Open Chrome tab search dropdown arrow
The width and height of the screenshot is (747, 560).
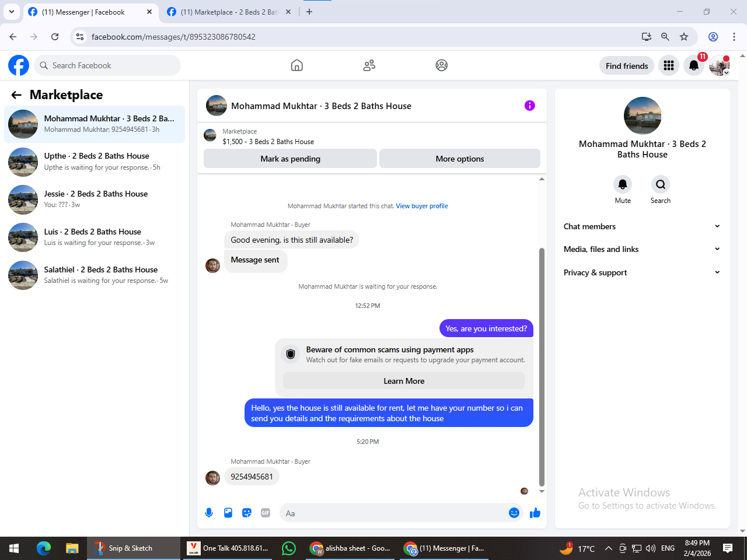pyautogui.click(x=12, y=12)
